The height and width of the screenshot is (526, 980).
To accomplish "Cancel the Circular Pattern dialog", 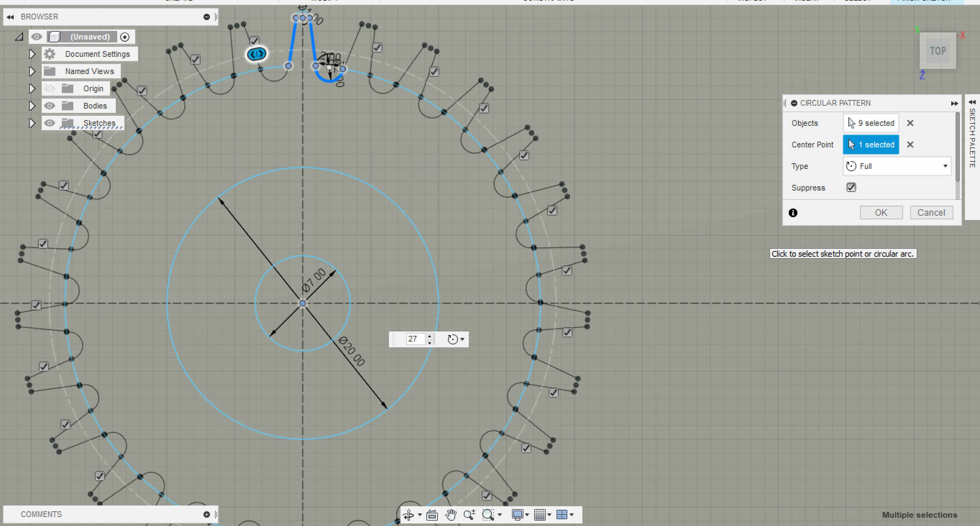I will click(x=931, y=212).
